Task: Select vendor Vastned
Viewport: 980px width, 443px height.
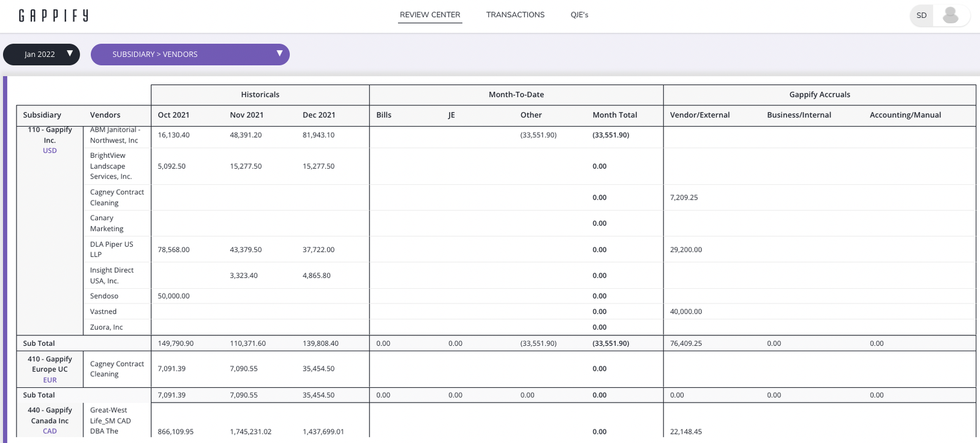Action: click(x=103, y=311)
